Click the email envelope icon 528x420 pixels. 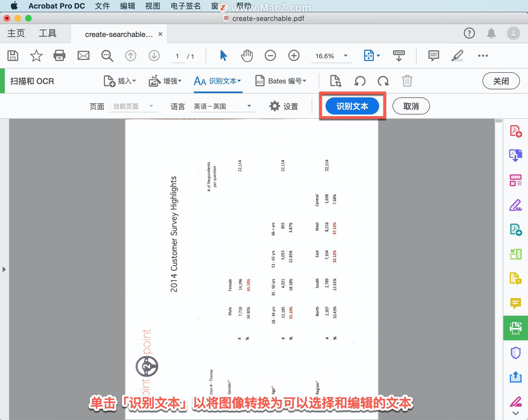[x=83, y=56]
